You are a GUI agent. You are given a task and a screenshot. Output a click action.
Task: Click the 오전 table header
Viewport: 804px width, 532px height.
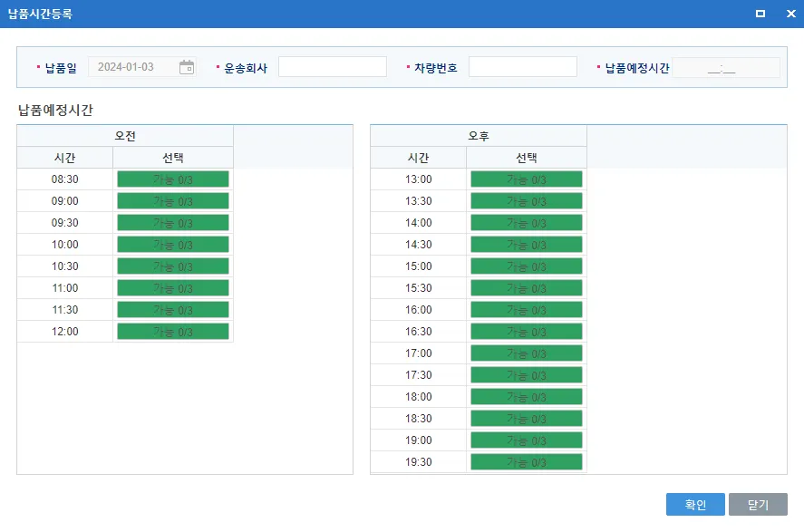(125, 136)
